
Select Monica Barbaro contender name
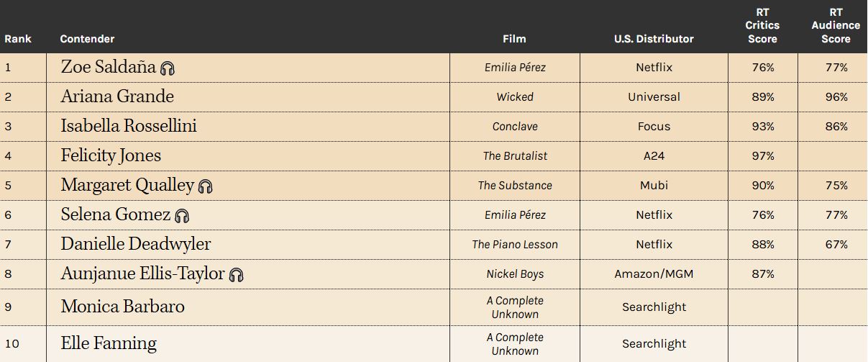click(123, 307)
